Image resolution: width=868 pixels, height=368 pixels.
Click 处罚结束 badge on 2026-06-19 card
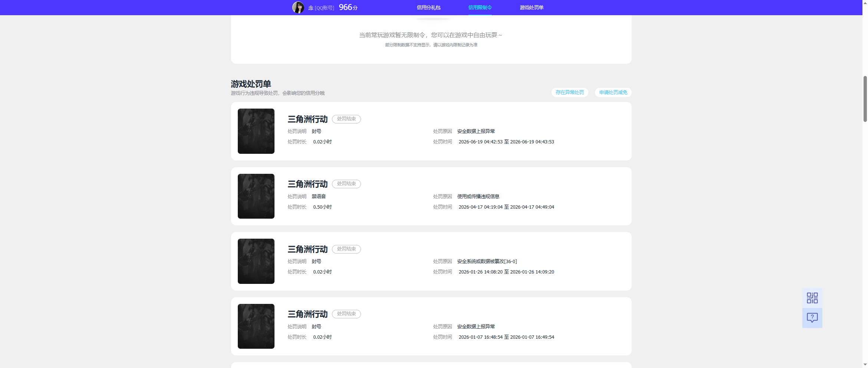click(346, 119)
